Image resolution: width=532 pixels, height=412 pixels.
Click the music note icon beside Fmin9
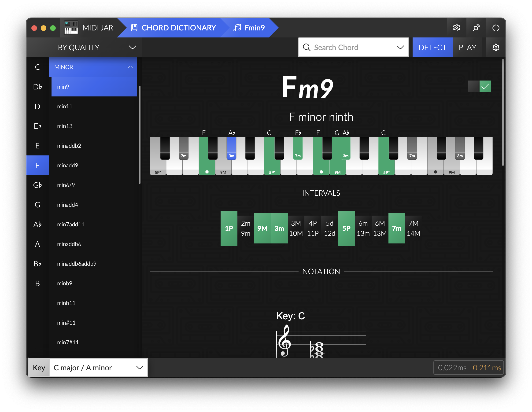tap(237, 28)
